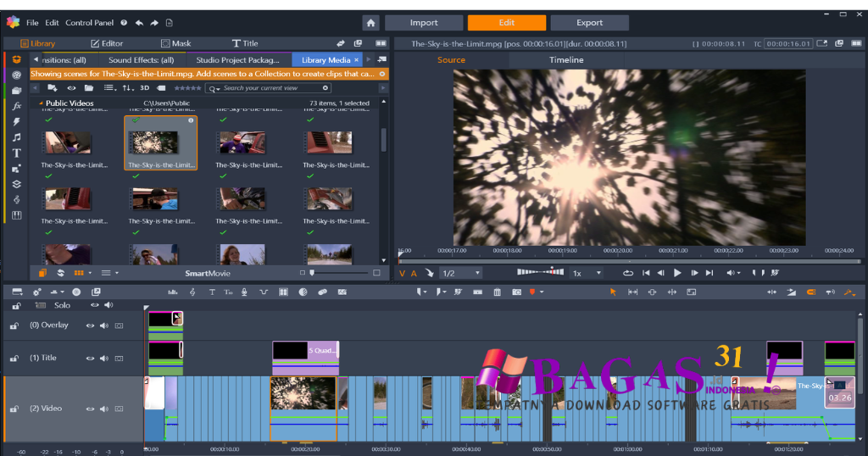
Task: Open SmartMovie panel
Action: [208, 274]
